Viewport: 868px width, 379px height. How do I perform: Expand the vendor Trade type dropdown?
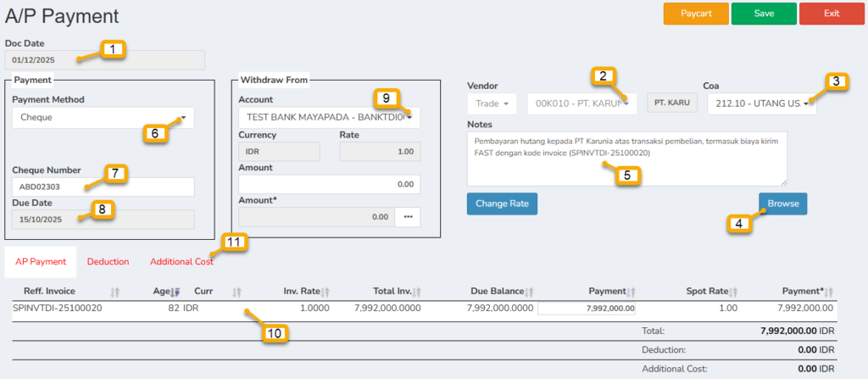492,103
